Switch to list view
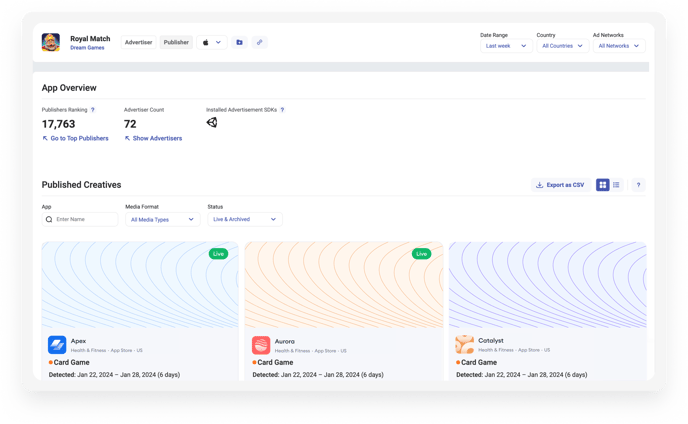This screenshot has height=424, width=688. [x=616, y=185]
